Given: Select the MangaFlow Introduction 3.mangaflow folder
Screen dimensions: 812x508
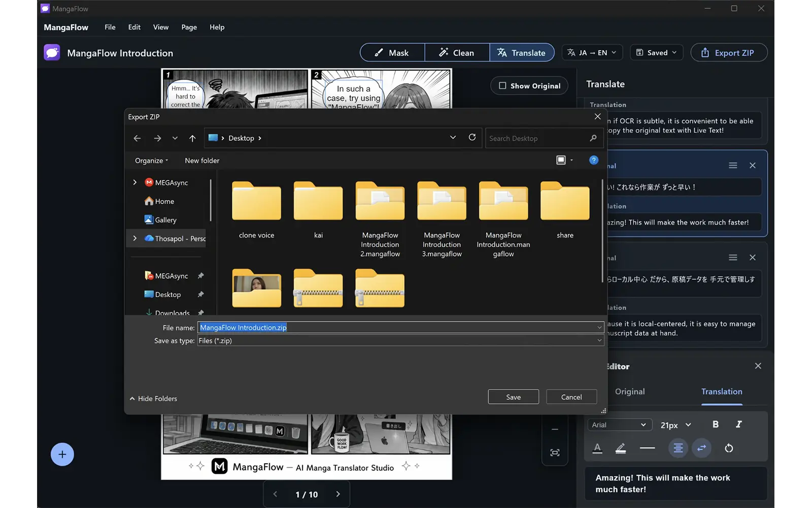Looking at the screenshot, I should (x=442, y=218).
